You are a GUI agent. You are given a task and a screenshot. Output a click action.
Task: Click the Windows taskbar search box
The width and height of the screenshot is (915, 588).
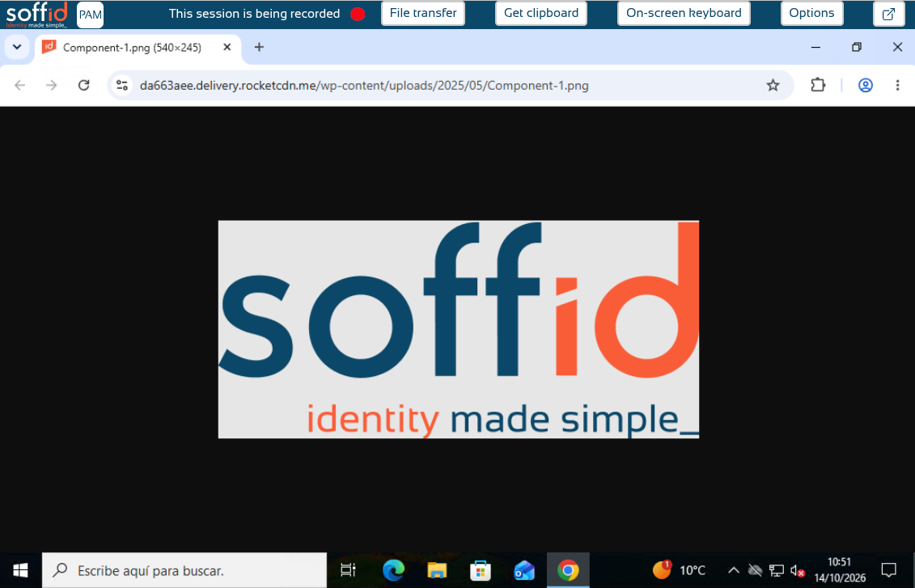184,570
